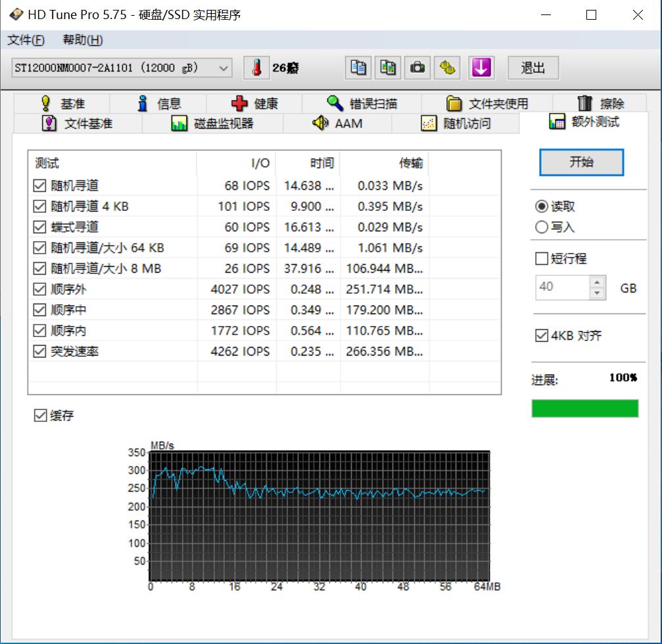Toggle the 缓存 checkbox
This screenshot has width=662, height=644.
(x=40, y=415)
